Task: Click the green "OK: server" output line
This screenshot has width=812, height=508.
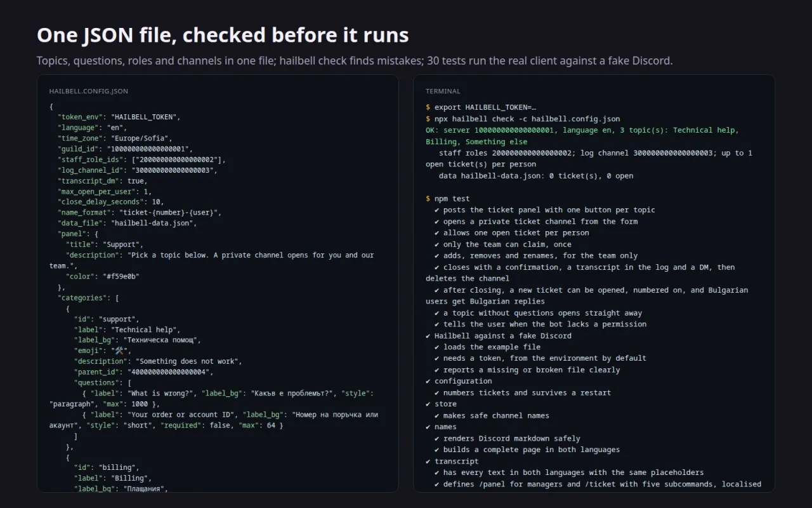Action: (582, 136)
